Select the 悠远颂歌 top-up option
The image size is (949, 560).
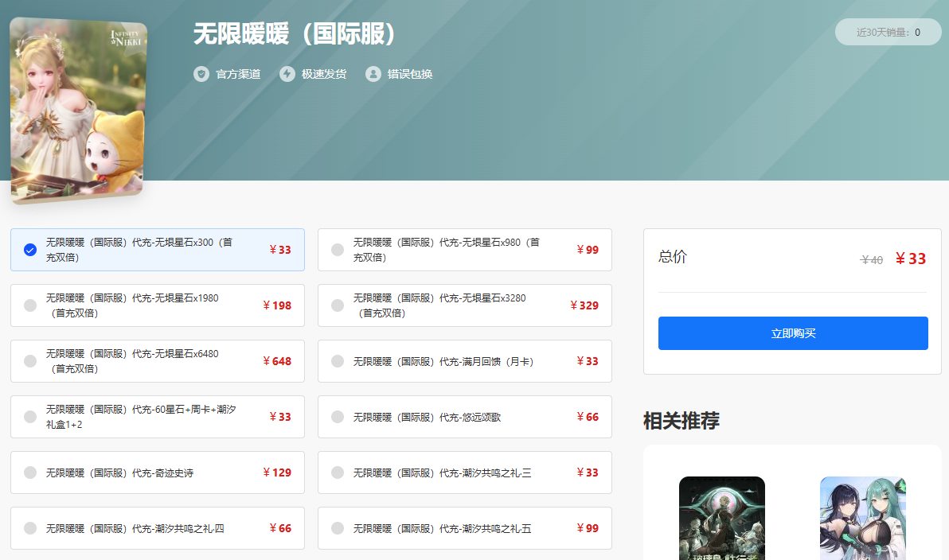point(465,417)
